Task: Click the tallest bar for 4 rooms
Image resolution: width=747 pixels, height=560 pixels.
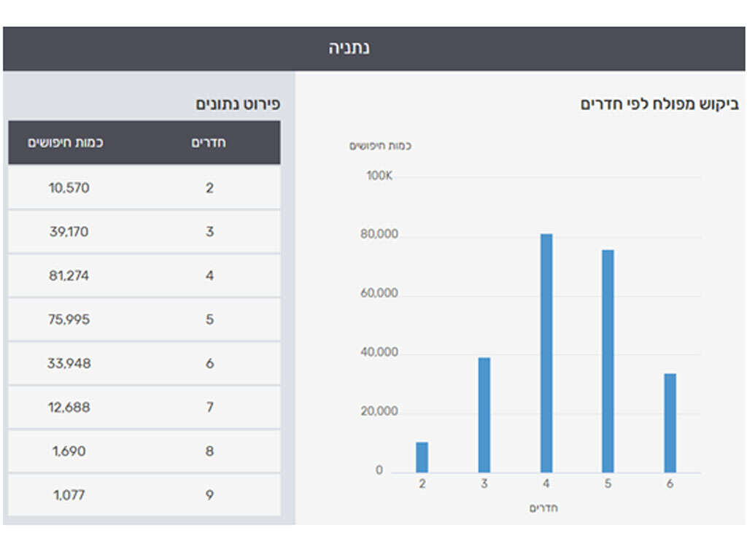Action: (546, 353)
